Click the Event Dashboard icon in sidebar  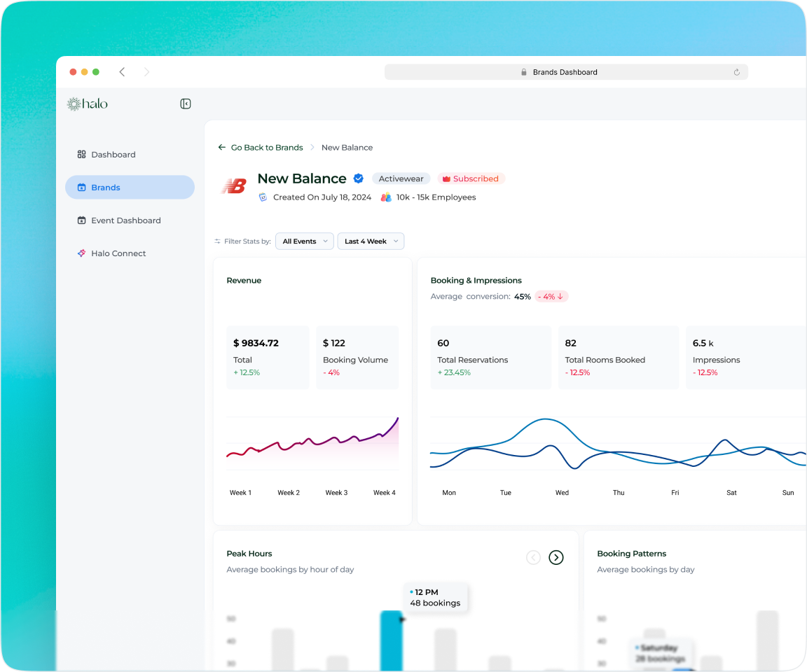click(81, 220)
